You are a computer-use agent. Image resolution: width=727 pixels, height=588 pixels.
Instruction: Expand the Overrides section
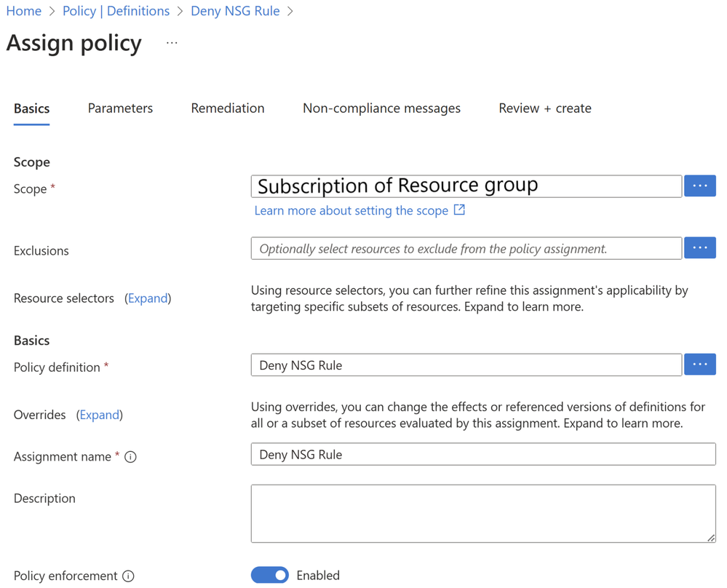click(100, 415)
